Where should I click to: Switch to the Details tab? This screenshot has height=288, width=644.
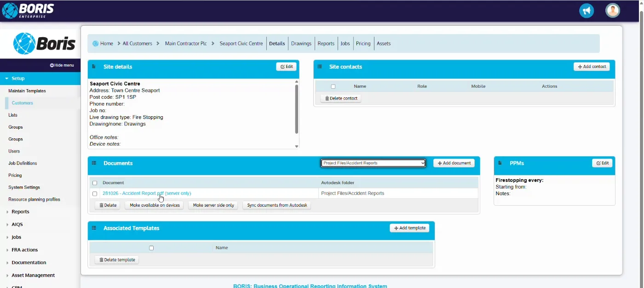[x=277, y=44]
